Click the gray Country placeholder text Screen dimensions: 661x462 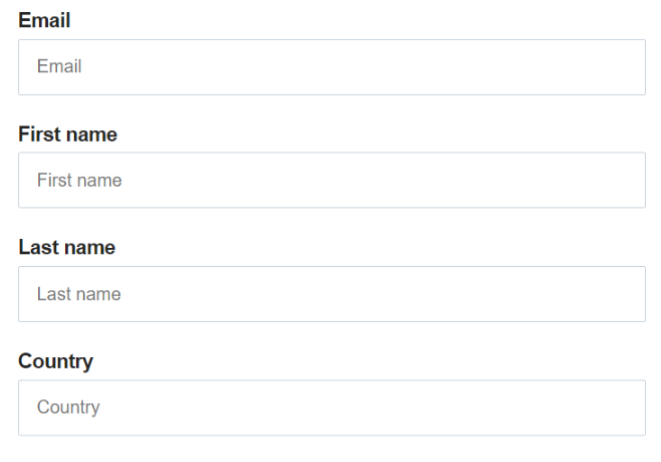[68, 408]
